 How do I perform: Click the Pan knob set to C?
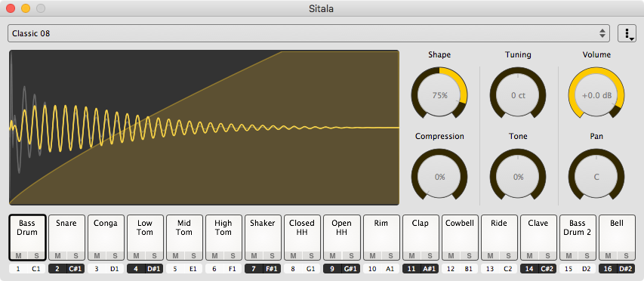click(596, 177)
